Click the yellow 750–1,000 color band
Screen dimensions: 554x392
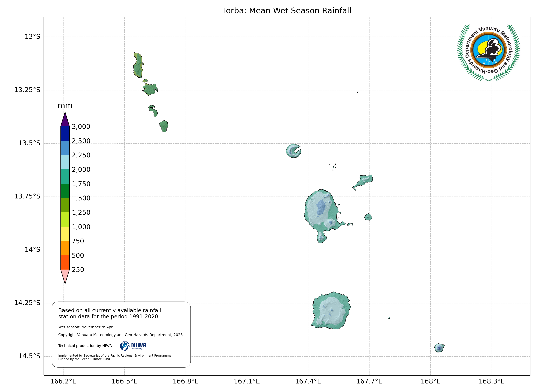pyautogui.click(x=65, y=234)
